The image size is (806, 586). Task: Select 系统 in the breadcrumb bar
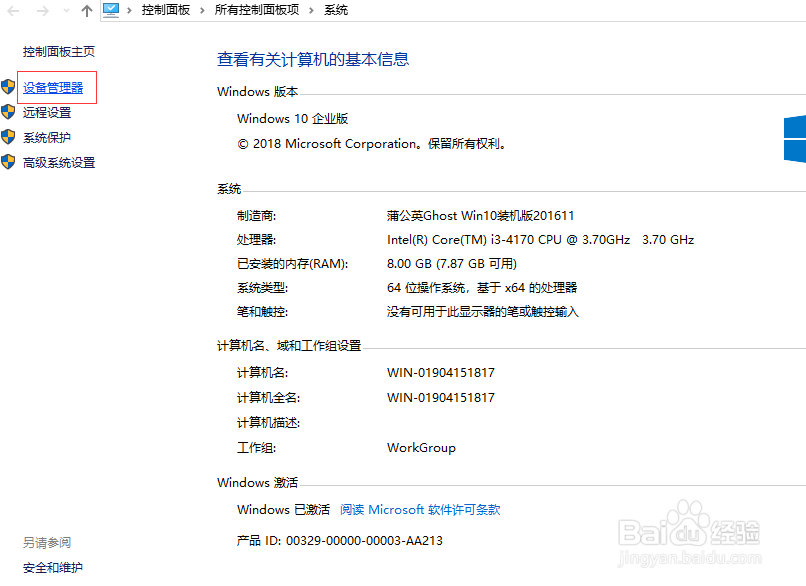pos(334,10)
